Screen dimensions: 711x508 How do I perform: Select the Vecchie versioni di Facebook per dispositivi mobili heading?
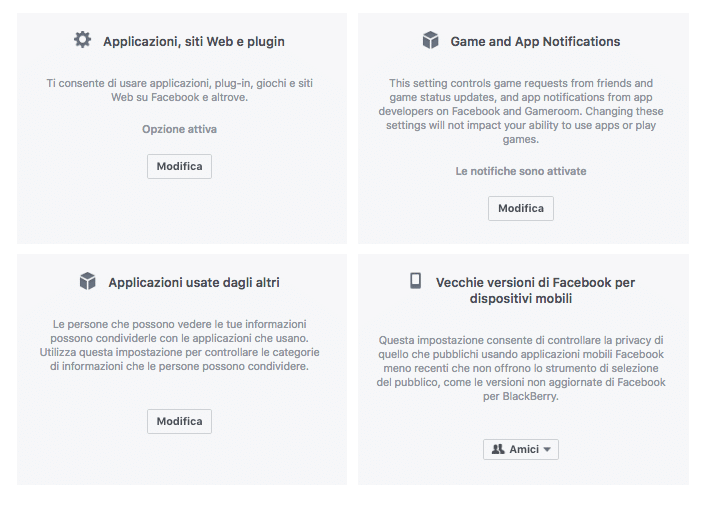535,290
